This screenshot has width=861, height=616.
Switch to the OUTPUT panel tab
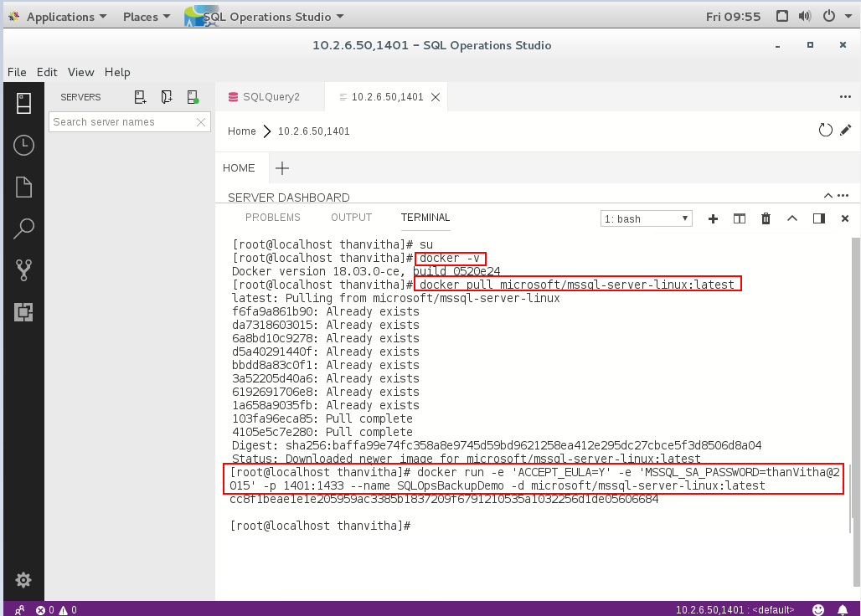coord(352,218)
